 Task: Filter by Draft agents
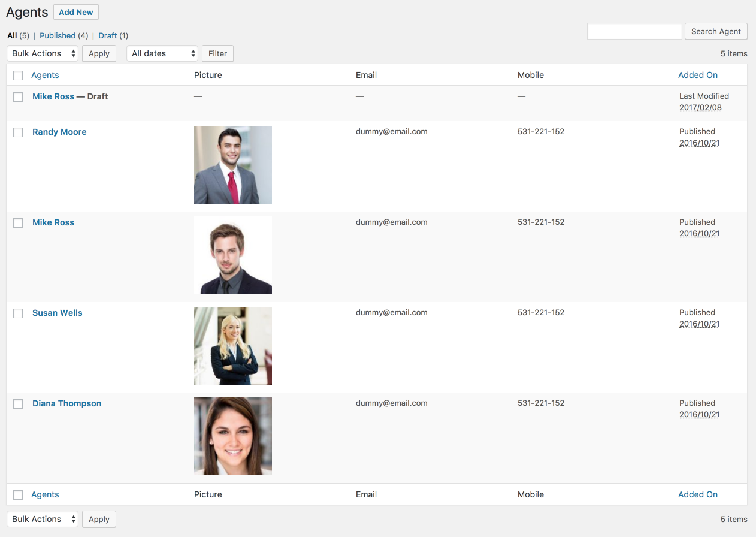click(x=108, y=35)
